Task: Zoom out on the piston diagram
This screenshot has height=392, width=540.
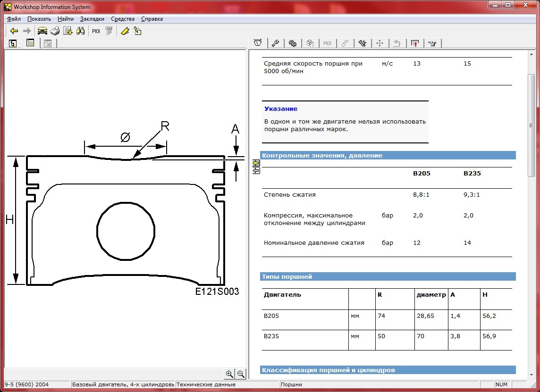Action: tap(241, 374)
